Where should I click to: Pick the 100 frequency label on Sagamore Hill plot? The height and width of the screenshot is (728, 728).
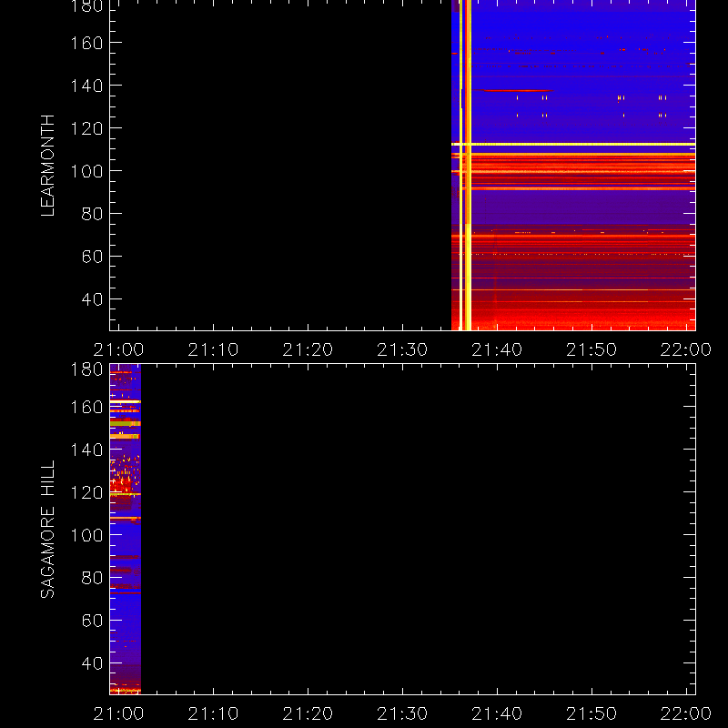pos(86,535)
